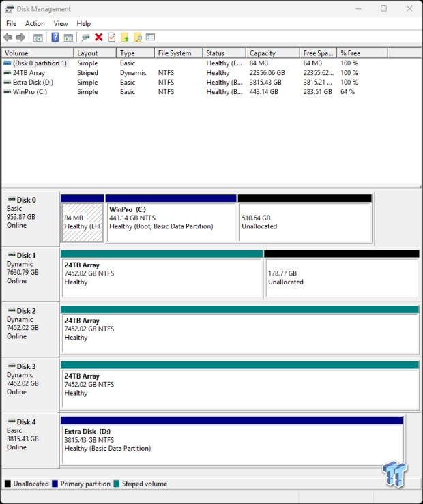This screenshot has width=423, height=504.
Task: Click the folder with green arrow icon
Action: [x=125, y=38]
